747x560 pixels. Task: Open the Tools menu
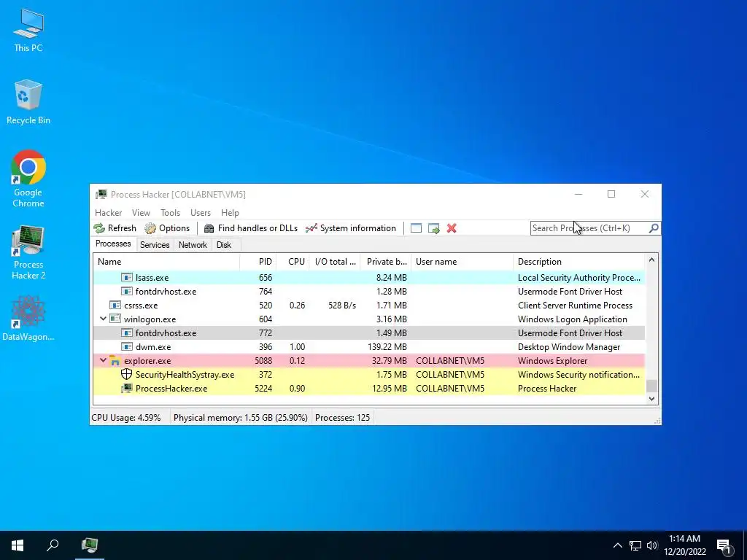[170, 213]
